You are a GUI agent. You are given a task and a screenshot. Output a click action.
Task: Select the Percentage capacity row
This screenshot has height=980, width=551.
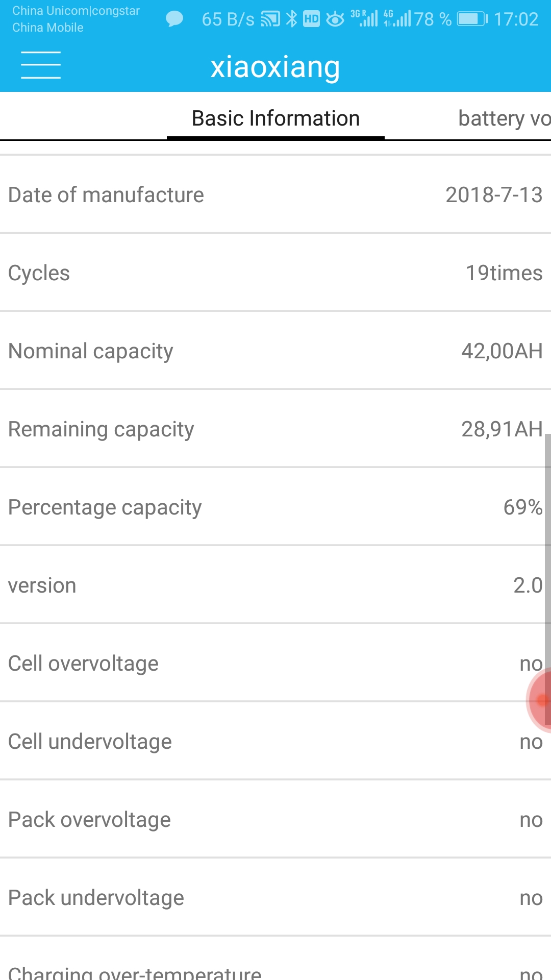pos(275,507)
